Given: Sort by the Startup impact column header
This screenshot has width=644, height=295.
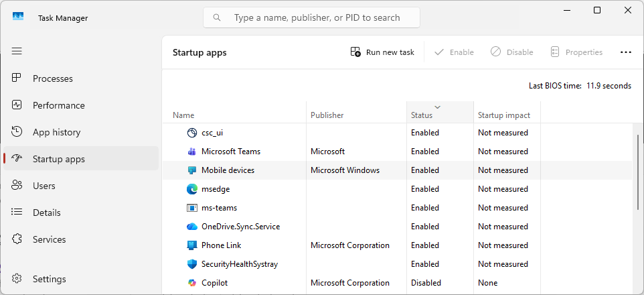Looking at the screenshot, I should 507,112.
